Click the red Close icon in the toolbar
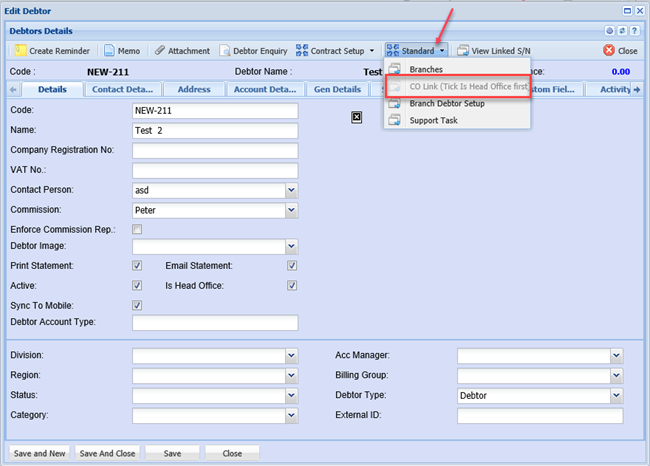Image resolution: width=650 pixels, height=466 pixels. [608, 50]
